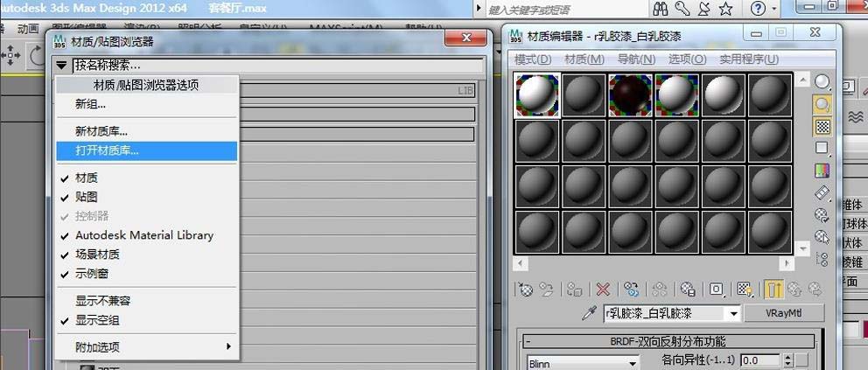Open help dropdown arrow next to question mark
Viewport: 868px width, 370px height.
[773, 10]
